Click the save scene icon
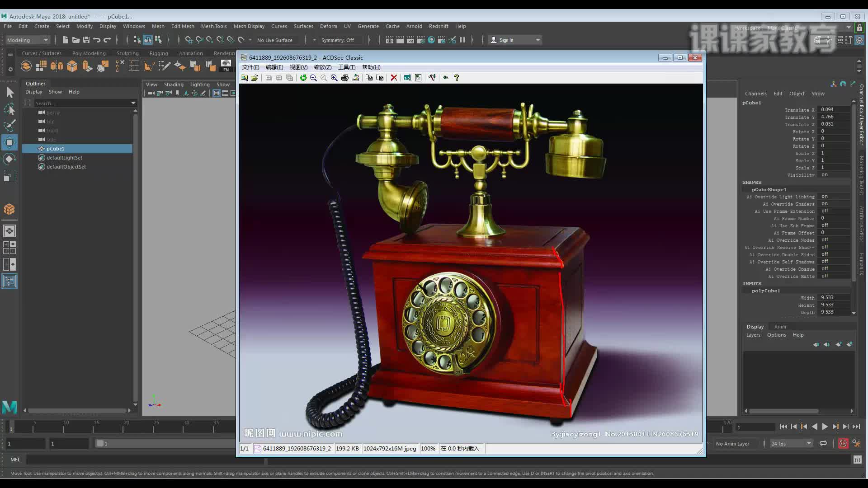This screenshot has width=868, height=488. tap(86, 40)
